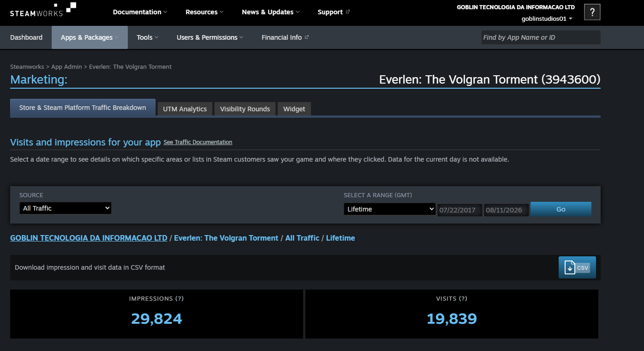Download the CSV file icon button
644x351 pixels.
pyautogui.click(x=577, y=267)
